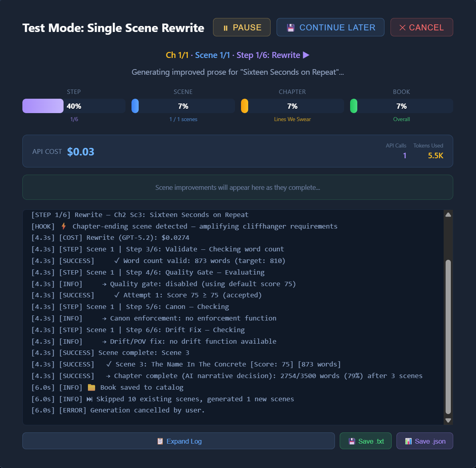Pause the scene rewrite

[242, 27]
